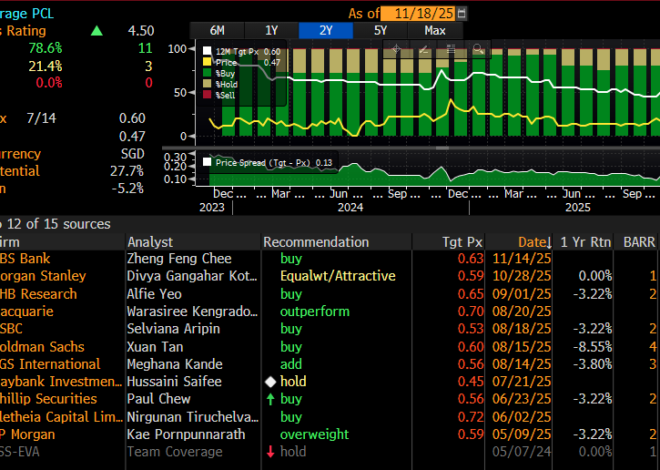The width and height of the screenshot is (660, 470).
Task: Click analyst Paul Chew
Action: pyautogui.click(x=159, y=399)
